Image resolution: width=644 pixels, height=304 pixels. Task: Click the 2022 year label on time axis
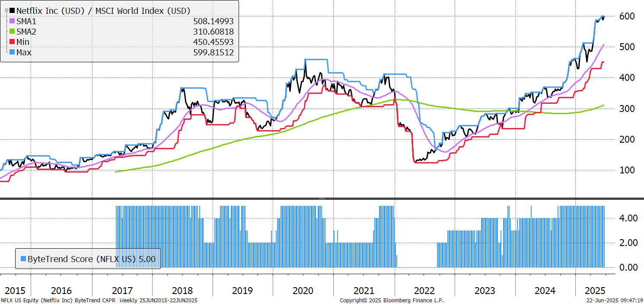coord(424,291)
